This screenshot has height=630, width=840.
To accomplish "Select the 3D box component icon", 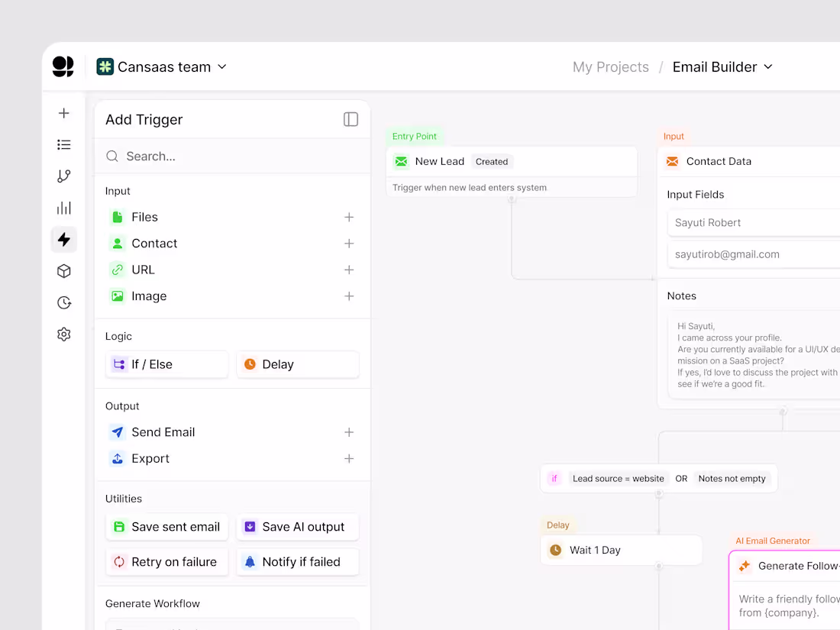I will tap(63, 270).
